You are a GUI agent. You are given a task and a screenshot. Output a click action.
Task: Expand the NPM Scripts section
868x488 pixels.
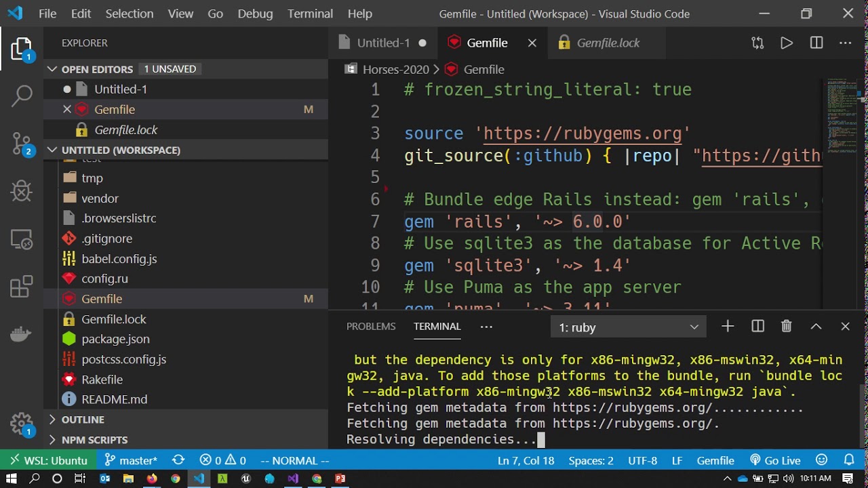185,440
